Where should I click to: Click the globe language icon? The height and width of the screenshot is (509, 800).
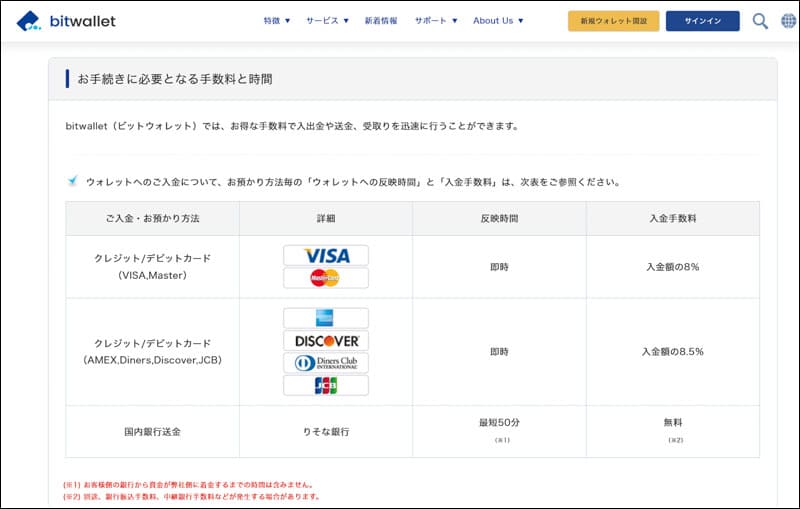(x=788, y=21)
